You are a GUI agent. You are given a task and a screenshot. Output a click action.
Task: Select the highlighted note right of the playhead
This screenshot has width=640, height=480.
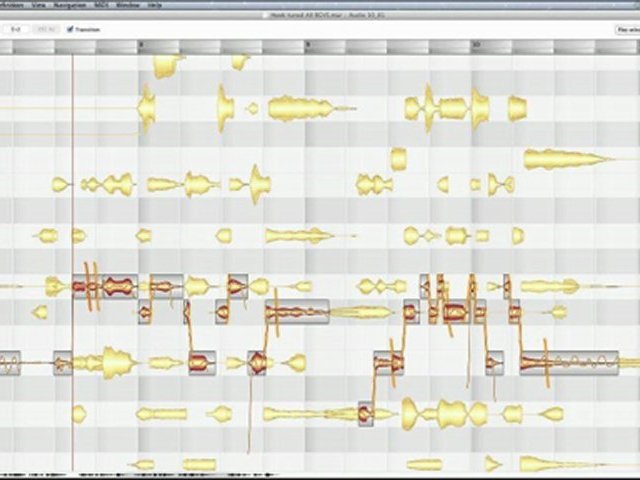[x=105, y=287]
